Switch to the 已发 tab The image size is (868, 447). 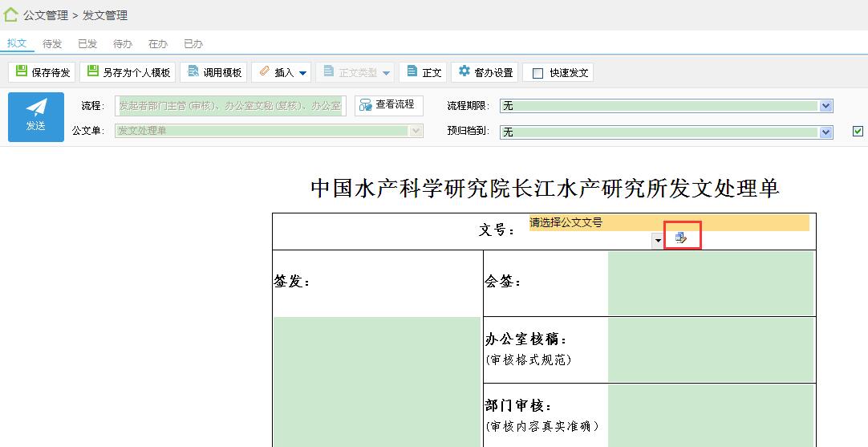coord(87,44)
